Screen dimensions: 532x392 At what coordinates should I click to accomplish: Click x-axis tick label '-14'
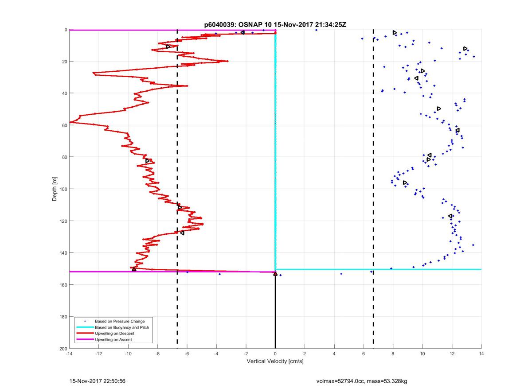click(x=69, y=354)
